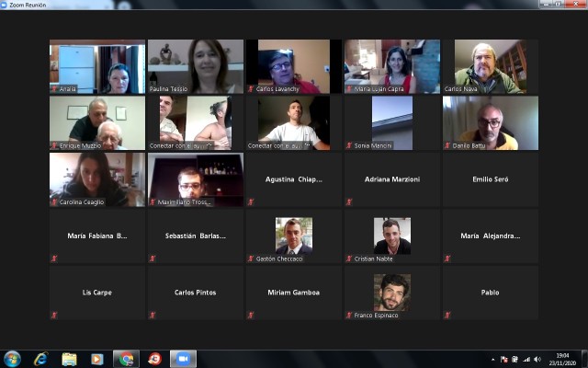
Task: Click the muted mic icon on Lis Carpe's tile
Action: tap(54, 316)
